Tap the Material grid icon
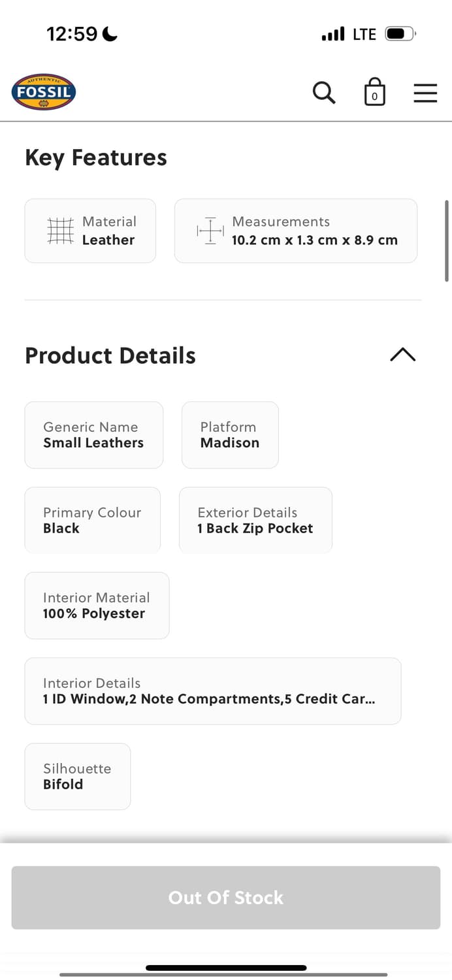Screen dimensions: 452x980 [x=61, y=231]
